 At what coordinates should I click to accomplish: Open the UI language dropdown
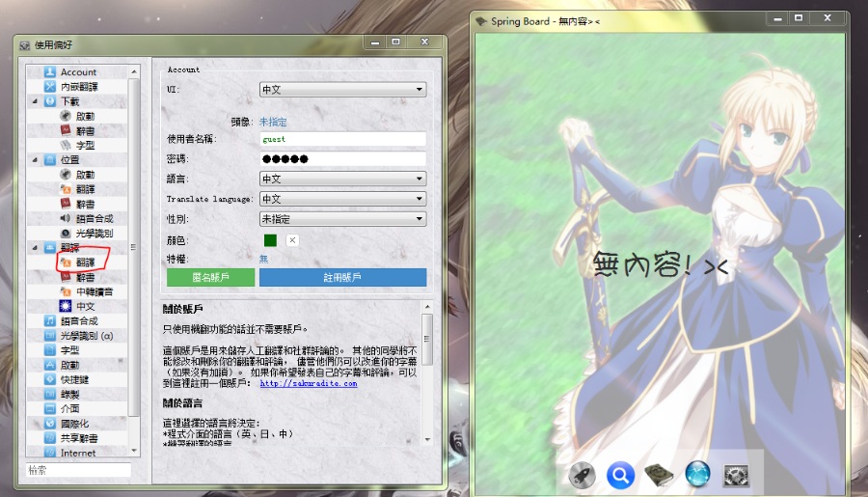tap(342, 90)
